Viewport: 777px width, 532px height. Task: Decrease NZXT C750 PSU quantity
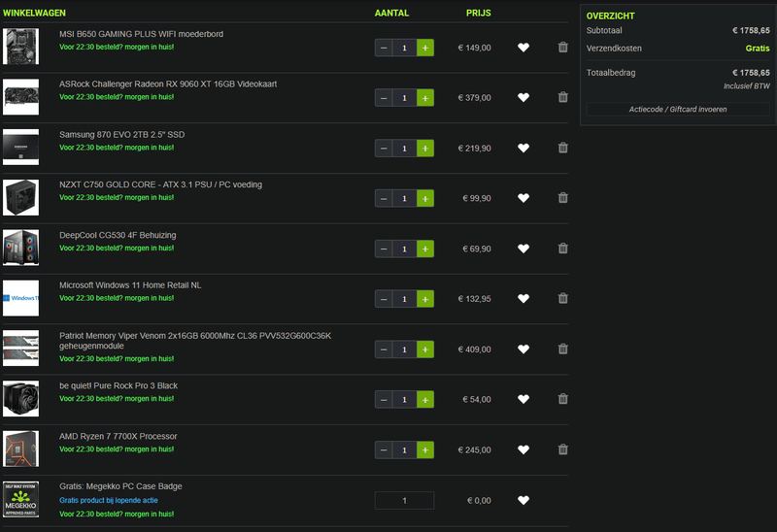coord(384,199)
